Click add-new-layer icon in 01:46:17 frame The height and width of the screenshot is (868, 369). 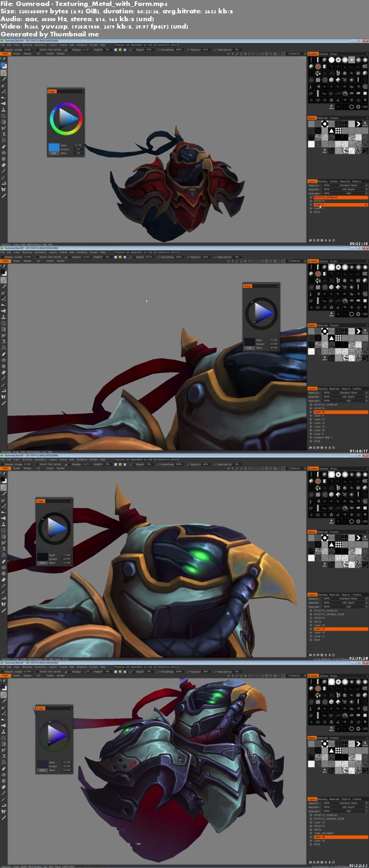[310, 448]
